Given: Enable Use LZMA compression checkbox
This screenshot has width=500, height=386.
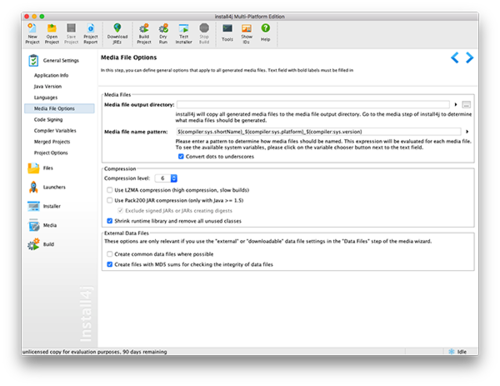Looking at the screenshot, I should point(109,190).
